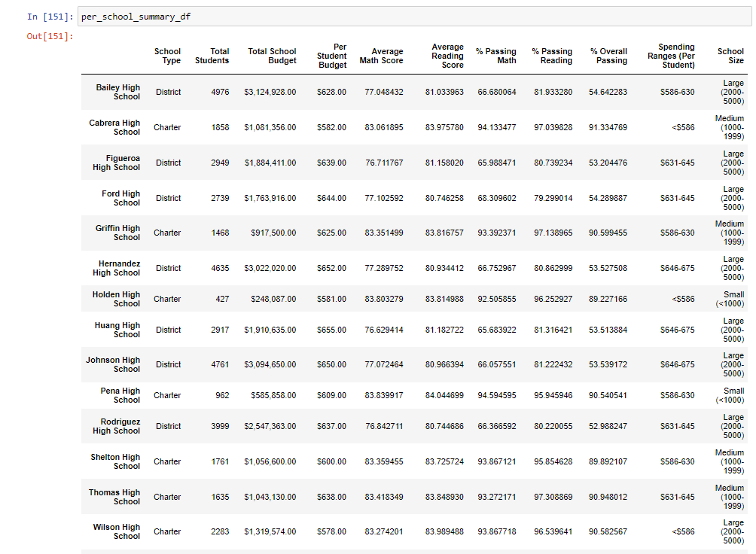
Task: Select the Huang High School row label
Action: [117, 330]
